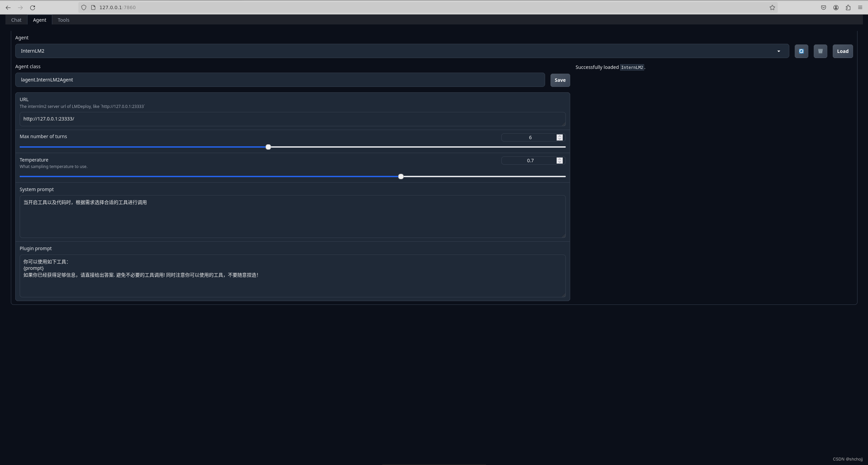Image resolution: width=868 pixels, height=465 pixels.
Task: Switch to the Tools tab
Action: click(63, 20)
